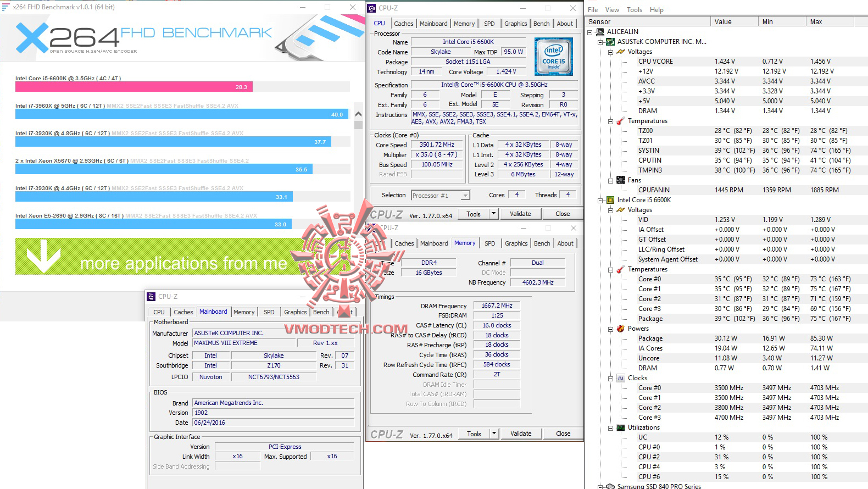Screen dimensions: 868x489
Task: Select the CPU tab in the CPU-Z Mainboard window
Action: click(x=159, y=312)
